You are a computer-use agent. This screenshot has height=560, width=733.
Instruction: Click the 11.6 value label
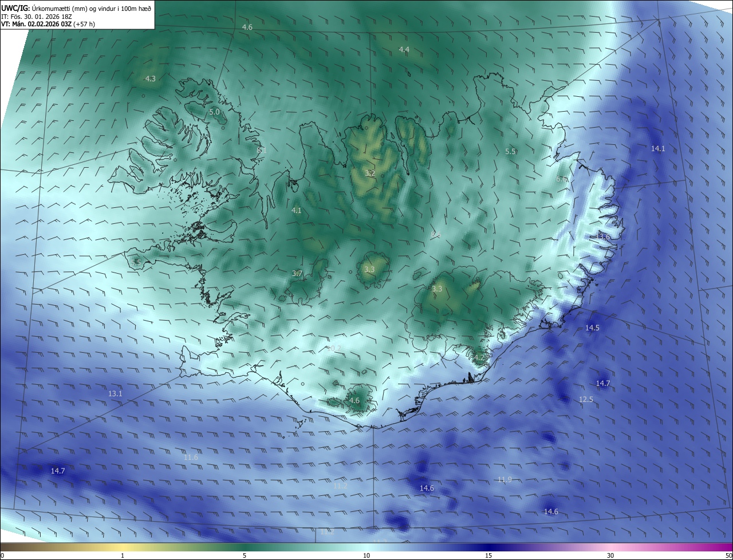point(191,457)
